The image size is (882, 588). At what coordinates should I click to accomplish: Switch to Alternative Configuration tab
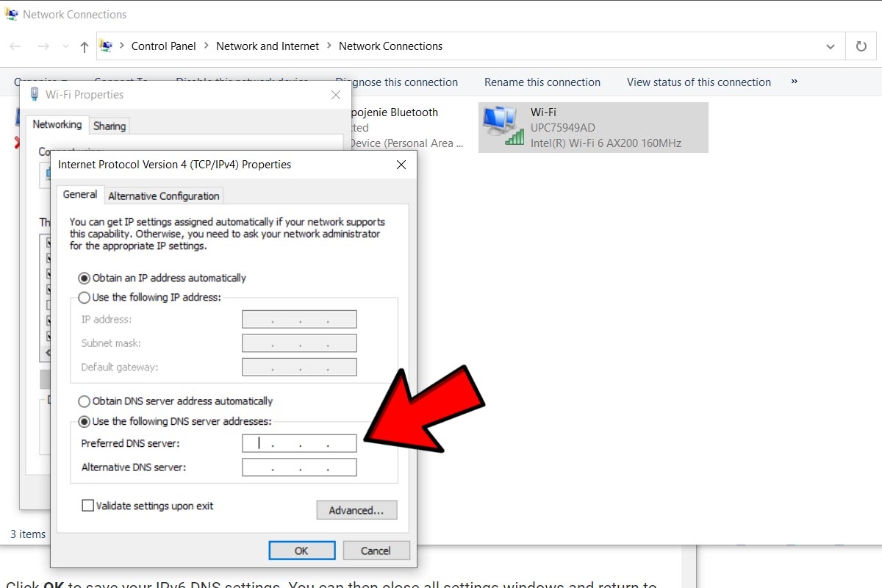[x=164, y=196]
